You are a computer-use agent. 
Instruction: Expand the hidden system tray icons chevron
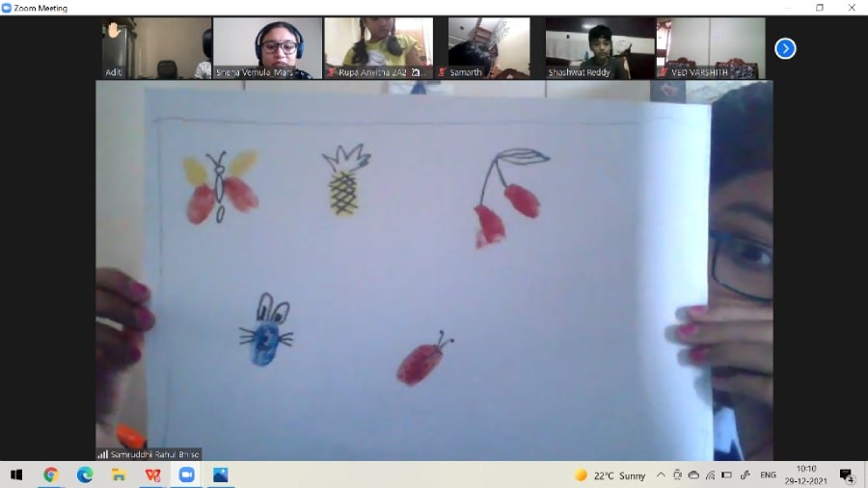pos(661,474)
